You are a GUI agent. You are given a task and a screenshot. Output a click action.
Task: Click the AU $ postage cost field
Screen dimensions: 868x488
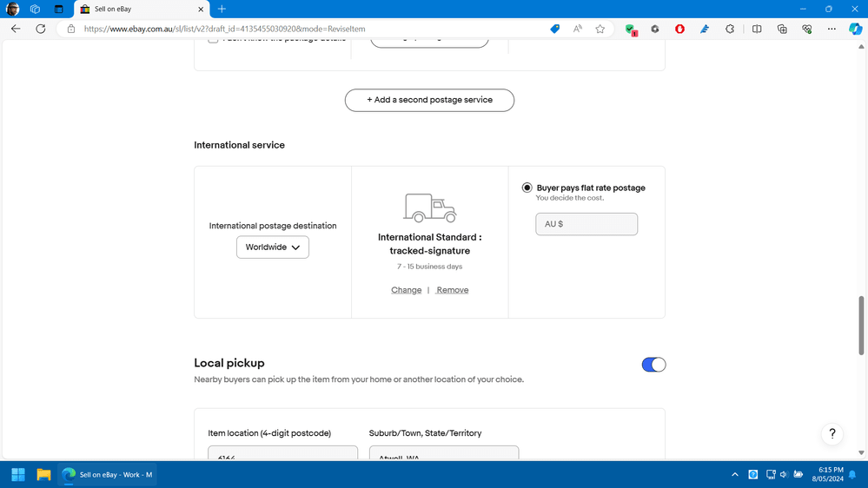click(x=586, y=224)
